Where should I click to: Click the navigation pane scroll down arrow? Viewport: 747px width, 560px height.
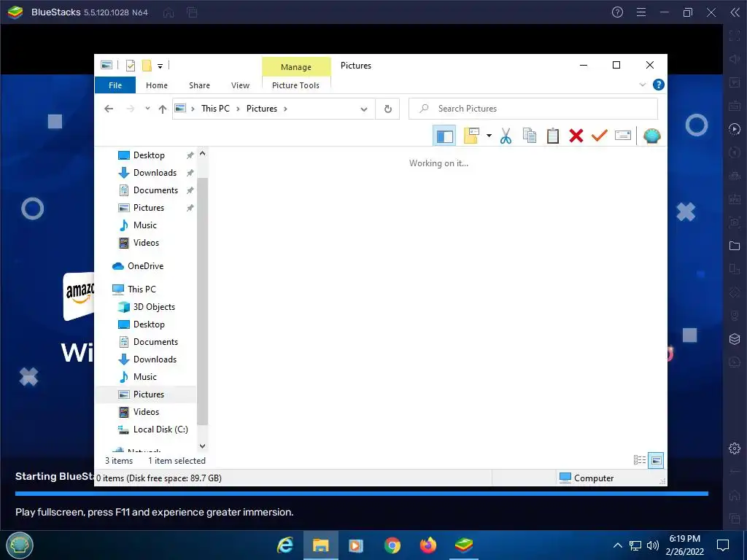point(203,446)
